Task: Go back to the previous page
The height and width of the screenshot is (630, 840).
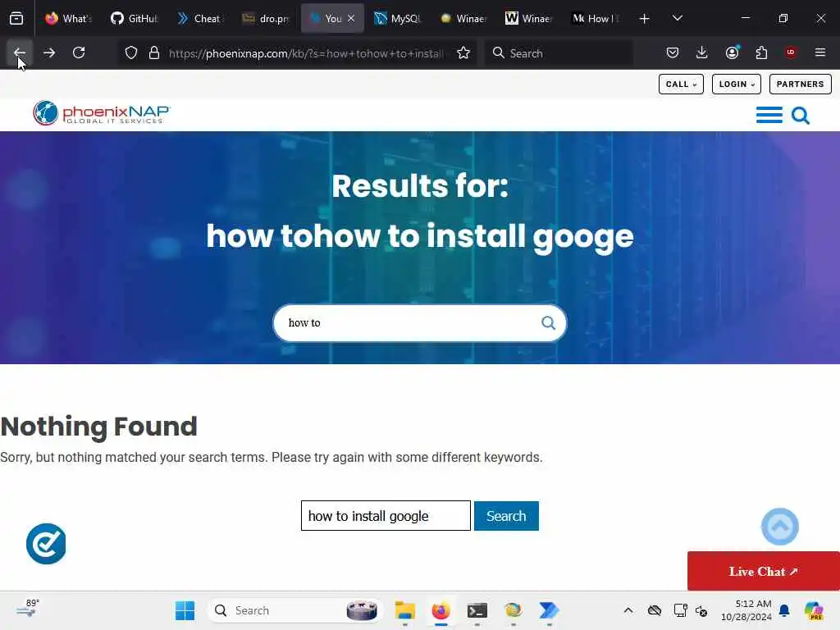Action: (x=20, y=52)
